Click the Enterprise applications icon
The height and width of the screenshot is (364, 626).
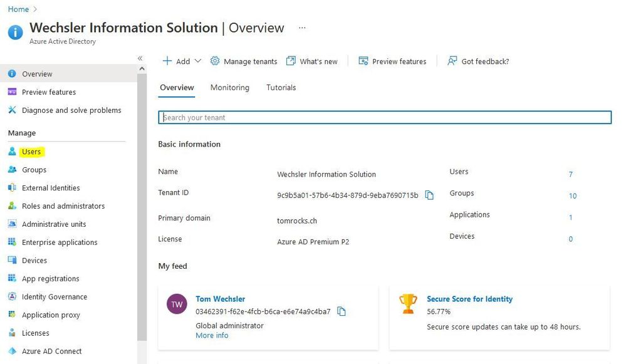tap(12, 242)
